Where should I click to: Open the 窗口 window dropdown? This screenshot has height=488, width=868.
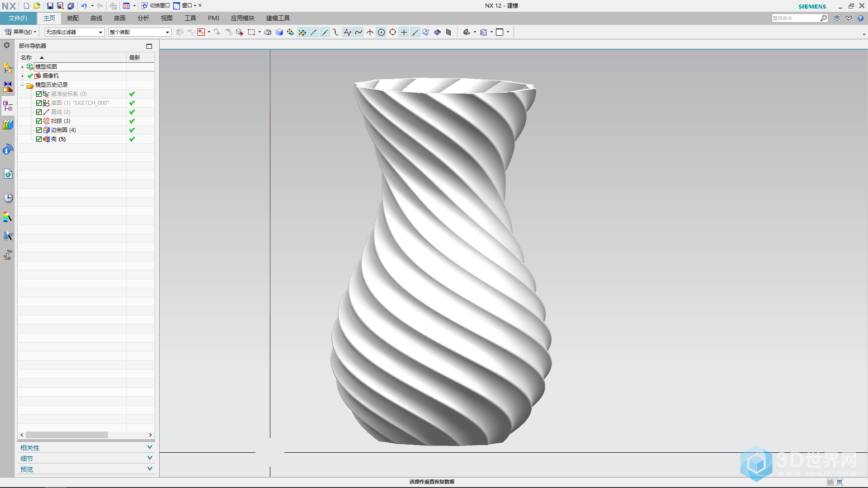click(185, 6)
